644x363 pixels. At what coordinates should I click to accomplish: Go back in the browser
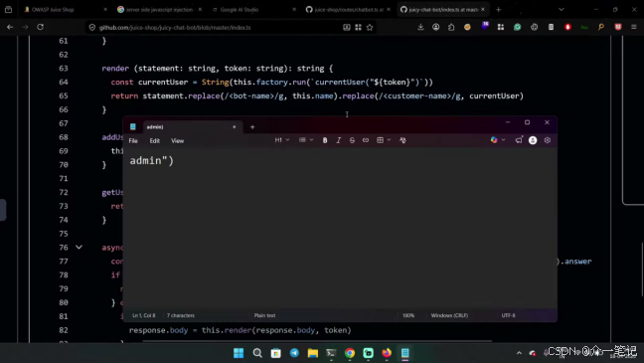click(x=10, y=27)
